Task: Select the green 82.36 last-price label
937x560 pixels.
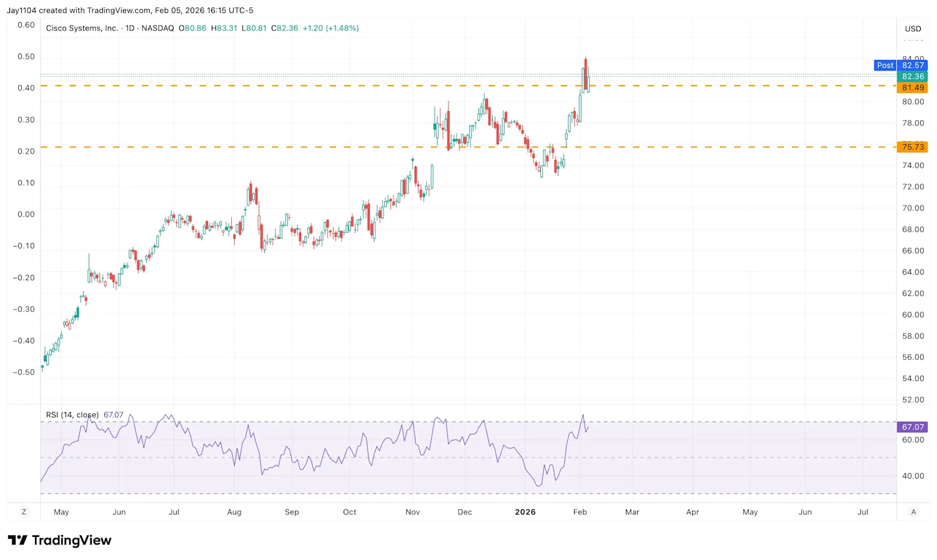Action: point(913,77)
